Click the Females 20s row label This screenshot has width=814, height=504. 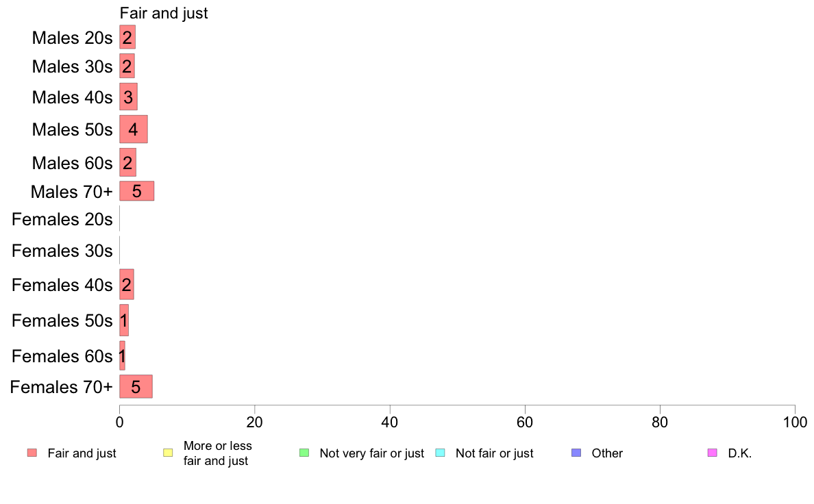point(62,220)
